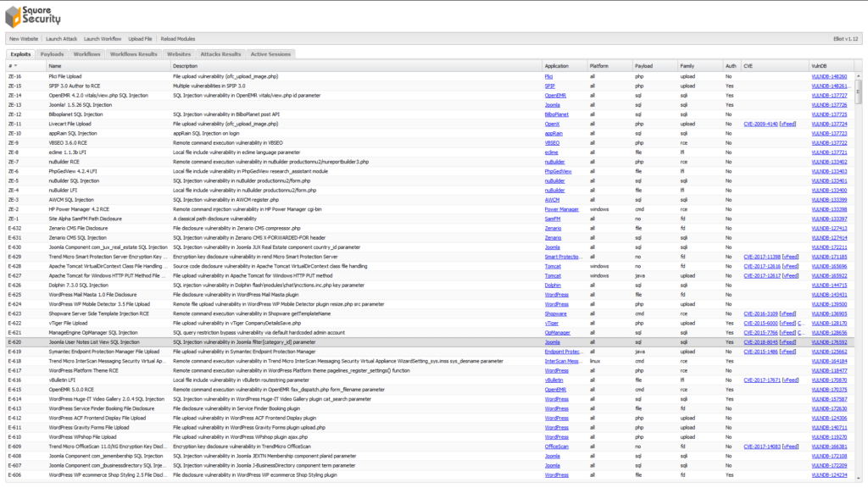Follow the OpManager application link
The image size is (868, 488).
tap(558, 332)
